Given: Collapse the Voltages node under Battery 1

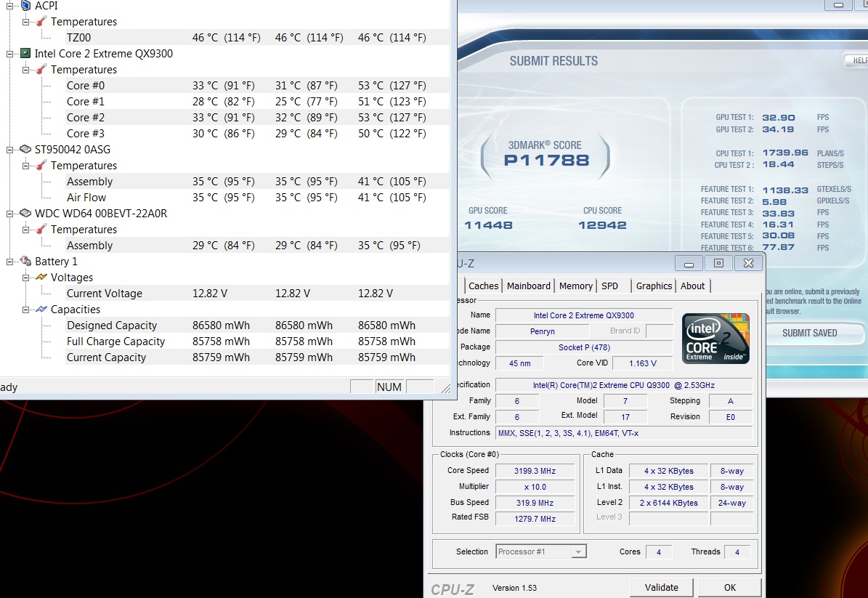Looking at the screenshot, I should point(25,278).
